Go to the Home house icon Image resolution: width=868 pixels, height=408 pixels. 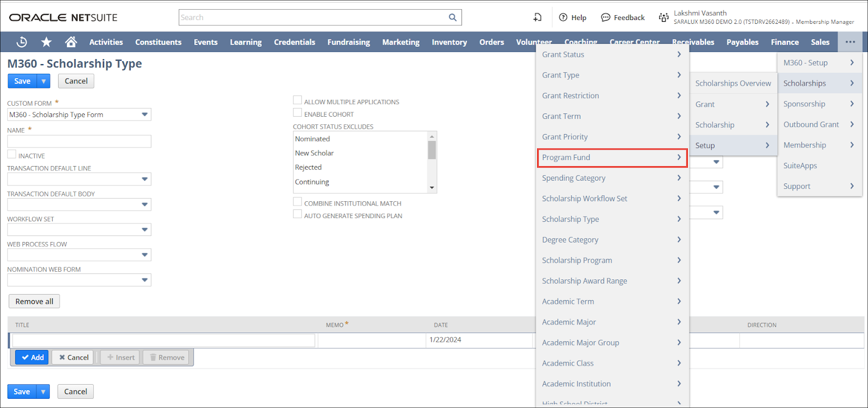pos(71,42)
